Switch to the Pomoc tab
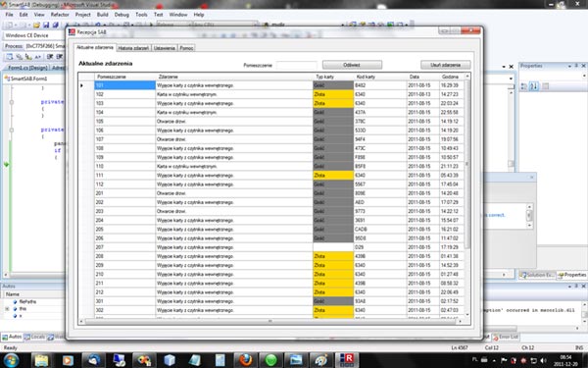This screenshot has height=368, width=588. click(x=186, y=48)
